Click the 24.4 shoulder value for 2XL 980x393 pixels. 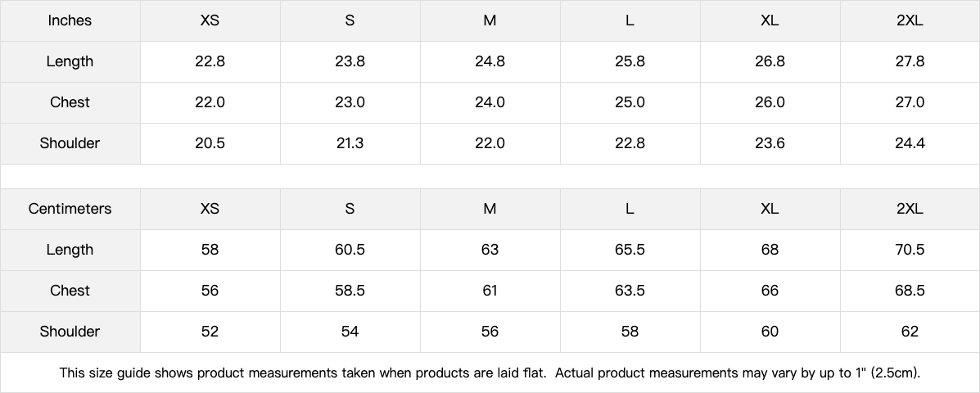coord(910,143)
